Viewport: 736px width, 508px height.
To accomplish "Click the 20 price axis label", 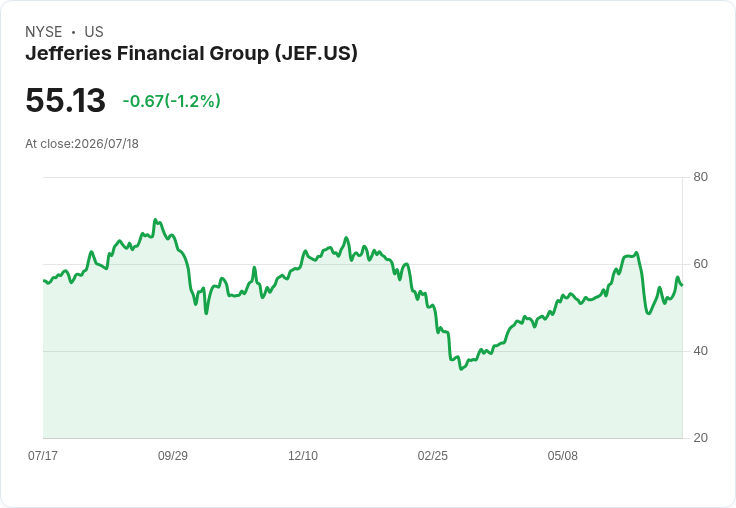I will (700, 438).
